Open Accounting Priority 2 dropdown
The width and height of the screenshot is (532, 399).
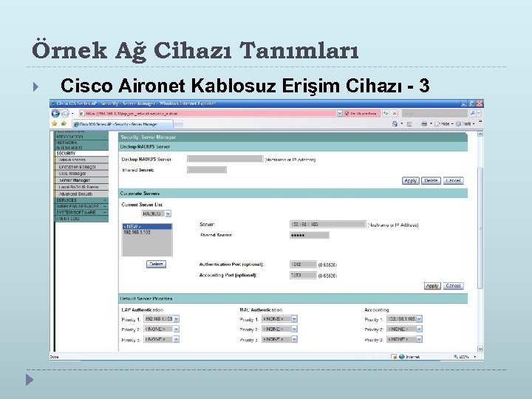pos(404,329)
